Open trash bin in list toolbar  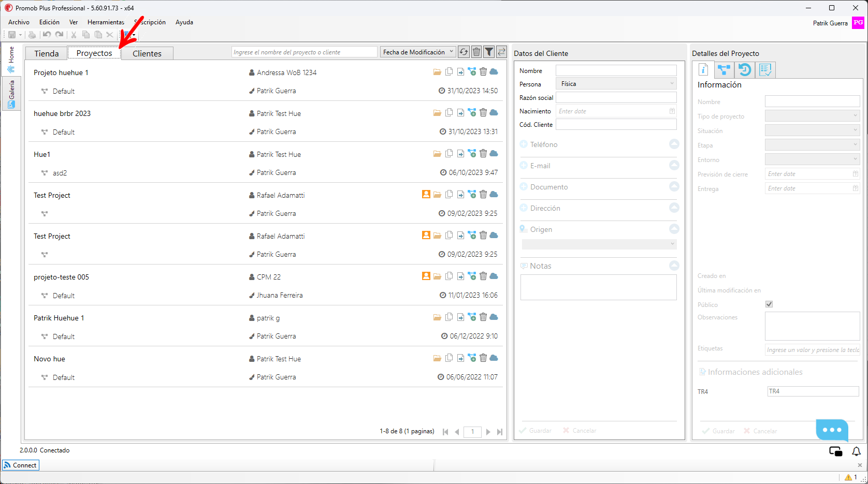[x=476, y=52]
